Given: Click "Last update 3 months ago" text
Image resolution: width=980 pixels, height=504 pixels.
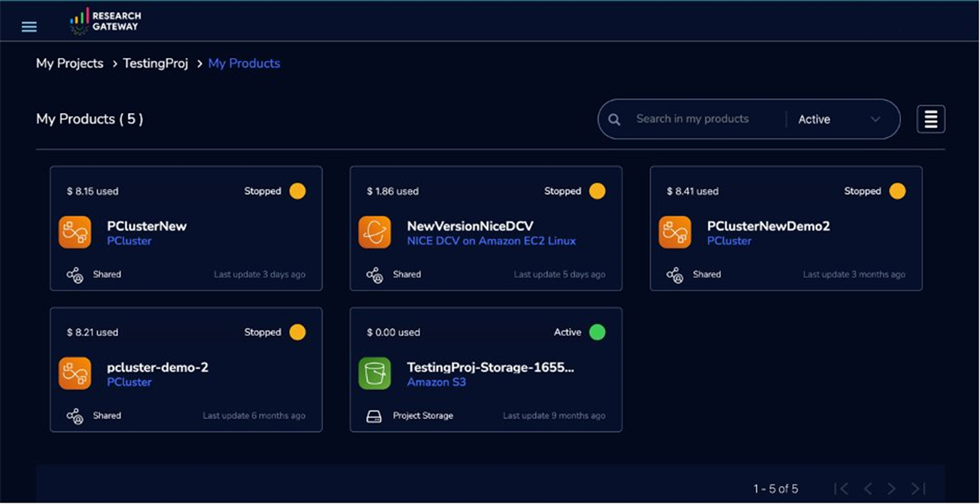Looking at the screenshot, I should (854, 275).
